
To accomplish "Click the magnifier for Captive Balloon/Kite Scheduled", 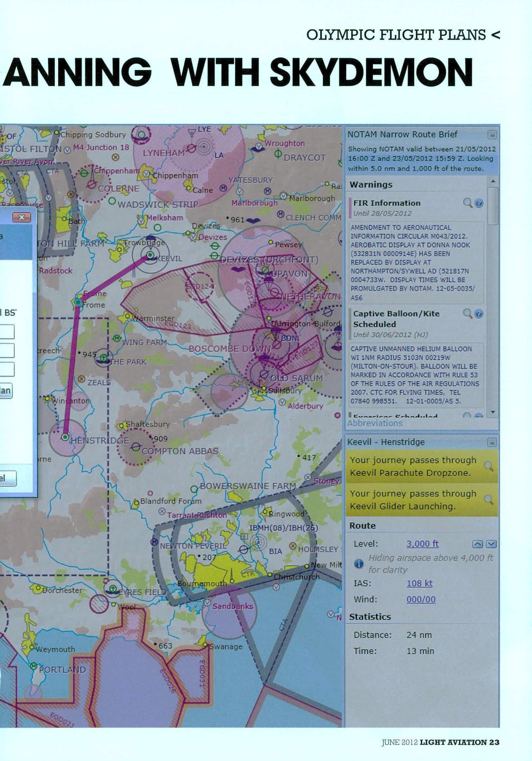I will coord(467,313).
